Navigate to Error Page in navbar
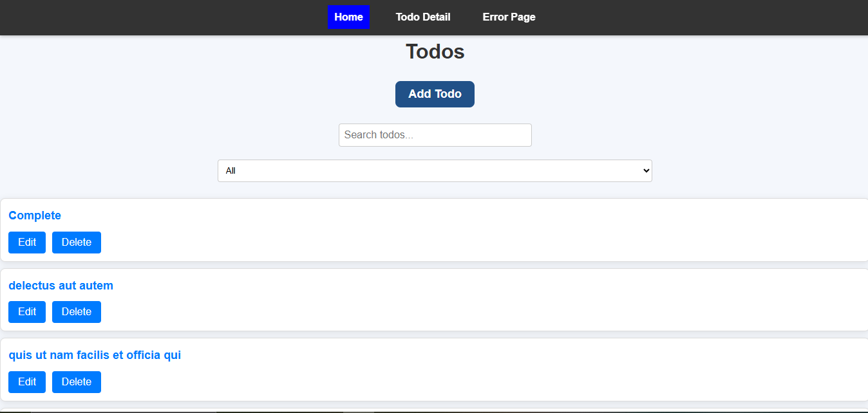868x413 pixels. (x=509, y=17)
